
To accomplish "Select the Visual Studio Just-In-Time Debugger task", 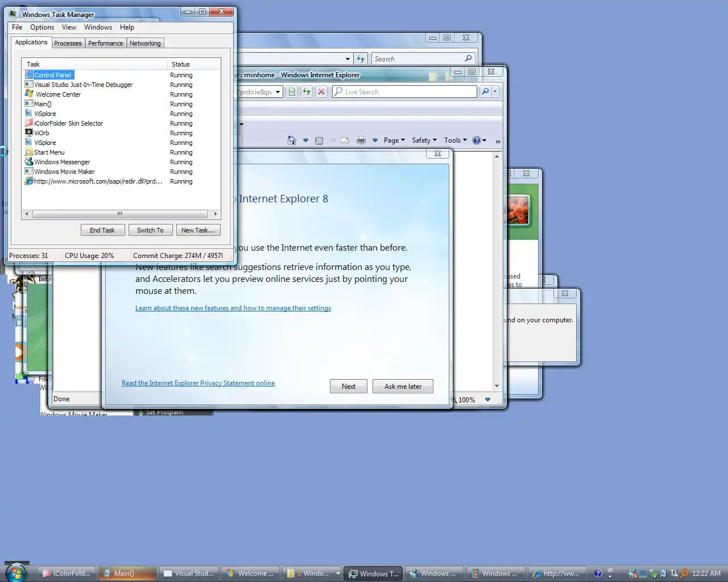I will [x=83, y=85].
